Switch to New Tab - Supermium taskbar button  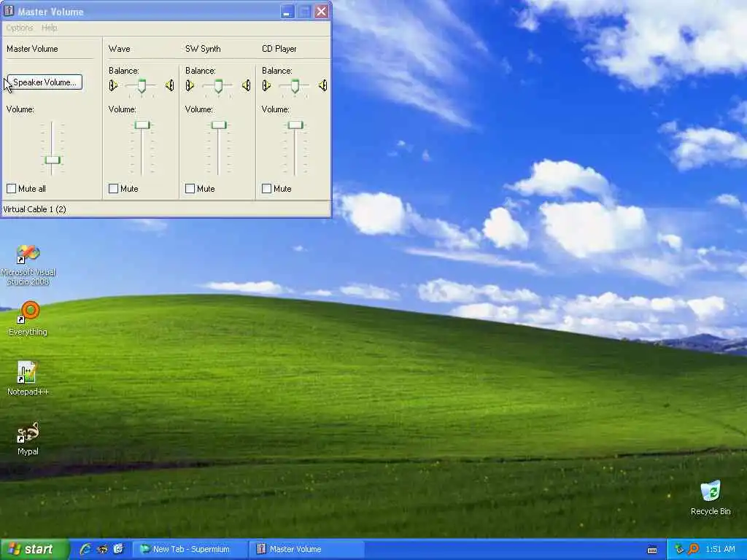pyautogui.click(x=190, y=549)
